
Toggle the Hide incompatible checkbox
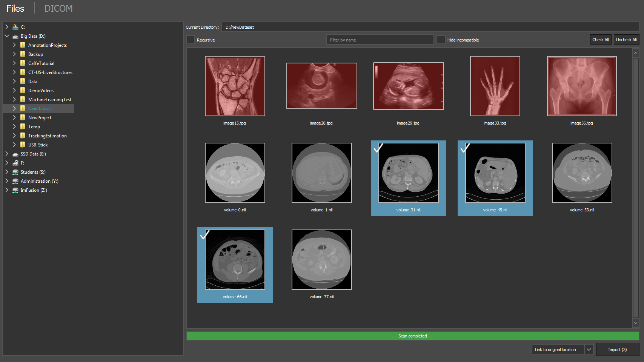441,40
